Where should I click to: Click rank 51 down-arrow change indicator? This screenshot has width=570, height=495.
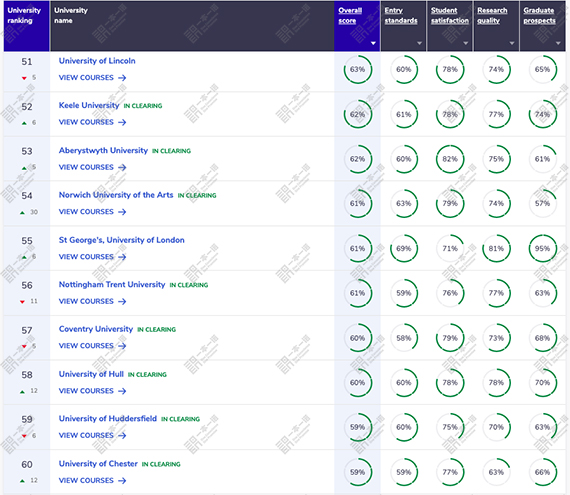pos(24,78)
